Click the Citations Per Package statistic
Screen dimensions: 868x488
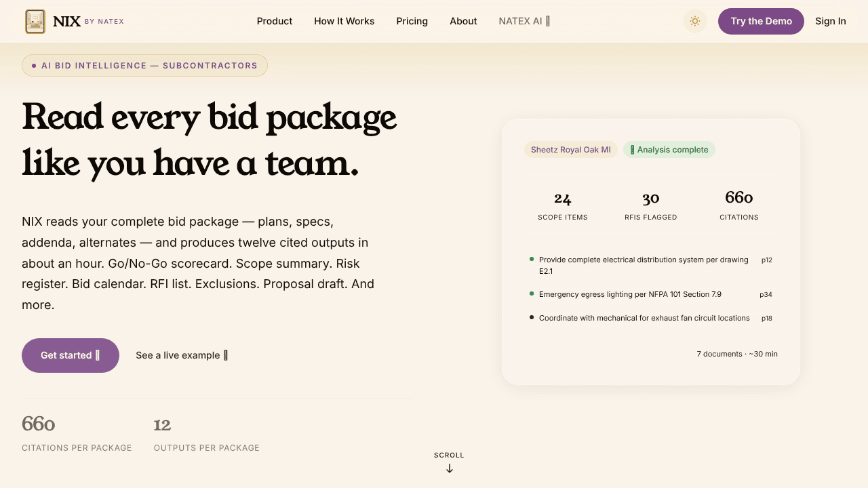pos(77,434)
